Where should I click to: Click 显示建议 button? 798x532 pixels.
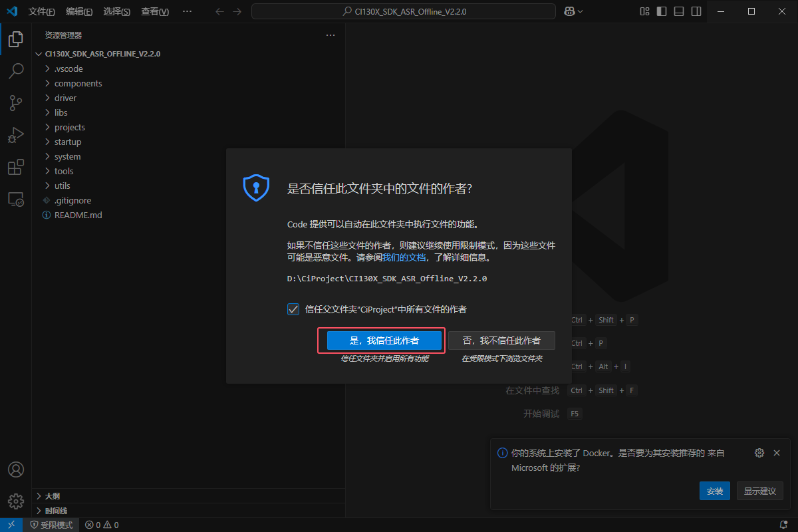click(759, 491)
